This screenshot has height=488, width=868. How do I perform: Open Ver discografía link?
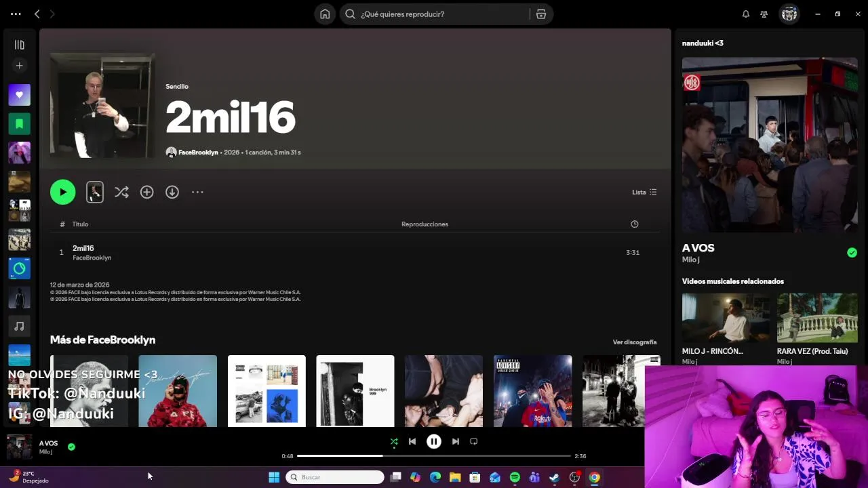coord(635,342)
